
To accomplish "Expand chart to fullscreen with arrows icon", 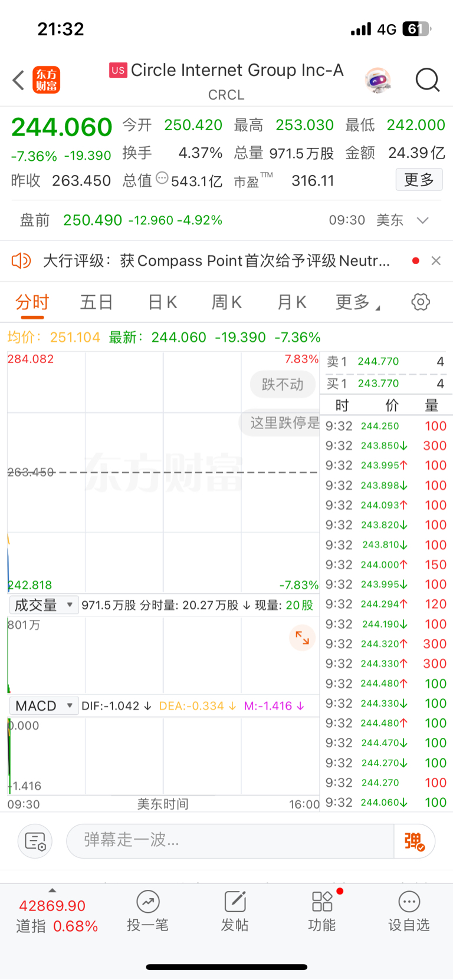I will coord(302,638).
